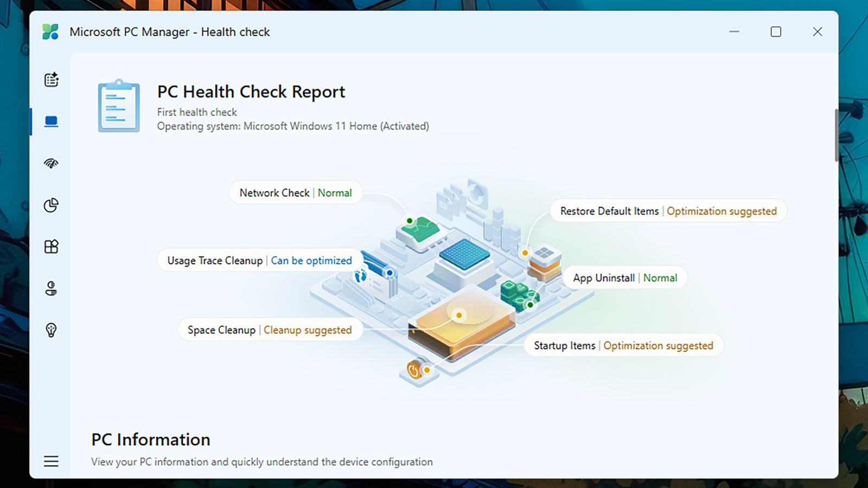Click the Microsoft PC Manager logo
Screen dimensions: 868x488
[50, 32]
